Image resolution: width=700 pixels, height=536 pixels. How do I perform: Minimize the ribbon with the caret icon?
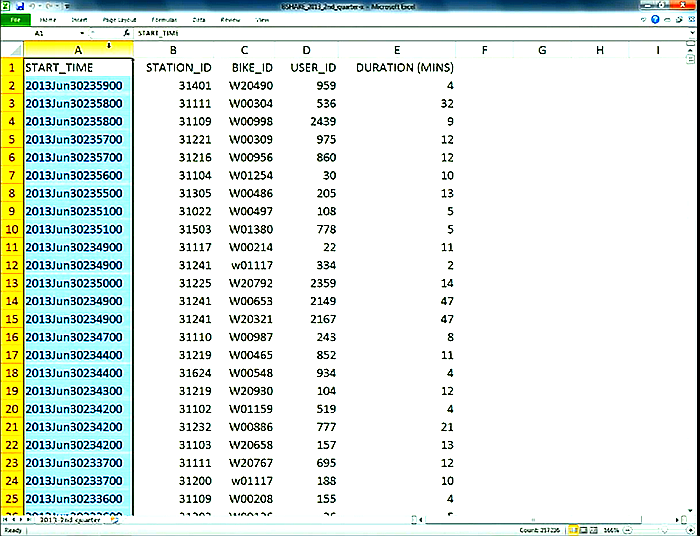click(x=643, y=20)
